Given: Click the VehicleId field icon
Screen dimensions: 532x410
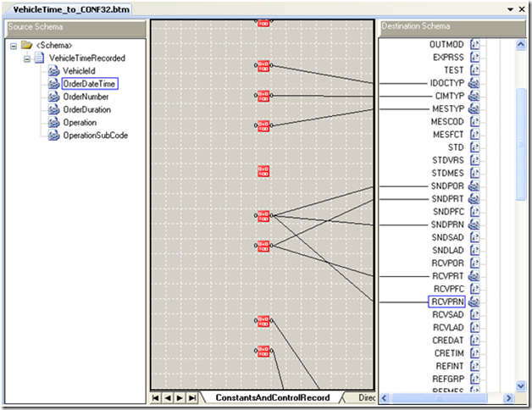Looking at the screenshot, I should click(53, 71).
